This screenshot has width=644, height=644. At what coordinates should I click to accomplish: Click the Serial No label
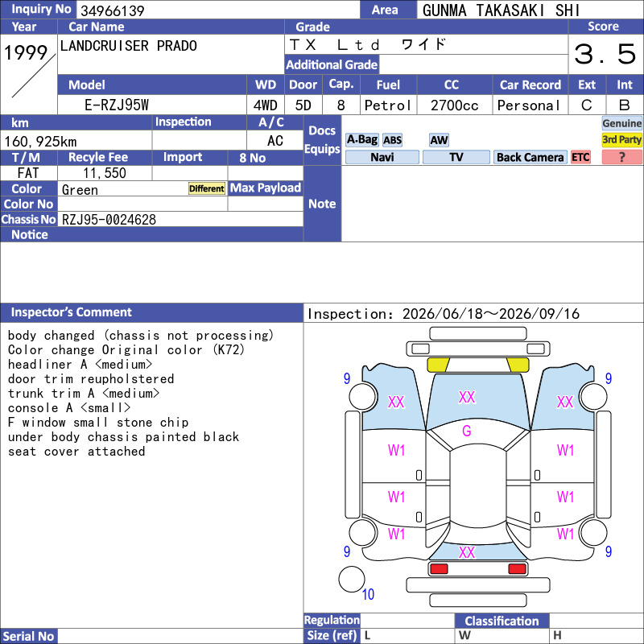point(29,636)
